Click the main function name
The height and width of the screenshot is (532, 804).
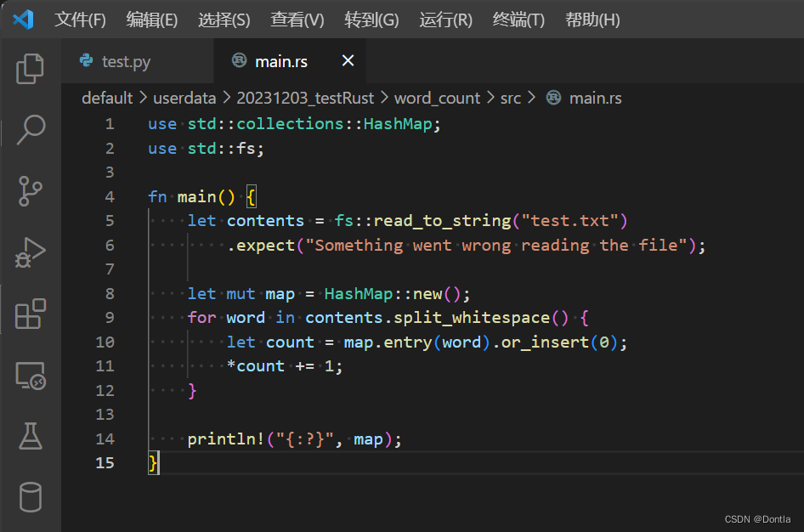click(196, 197)
